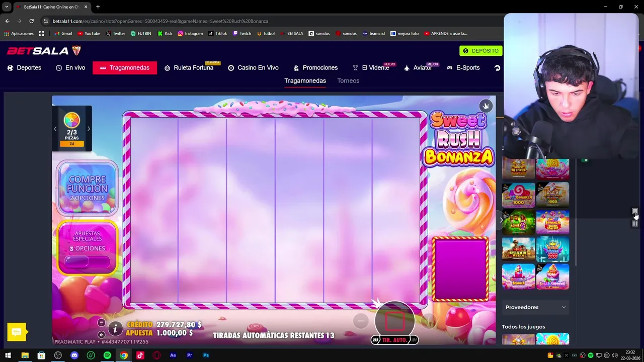Viewport: 644px width, 362px height.
Task: Open the game info button
Action: click(x=115, y=329)
